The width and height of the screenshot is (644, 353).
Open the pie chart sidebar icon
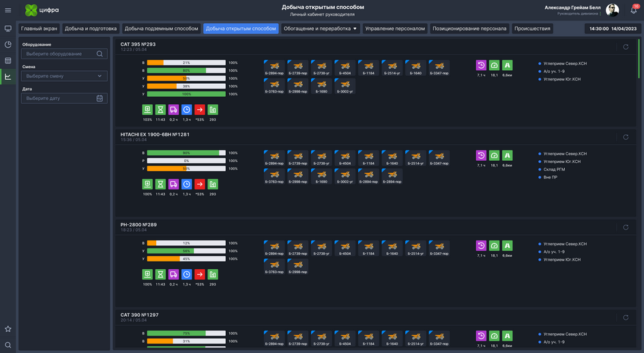coord(8,45)
